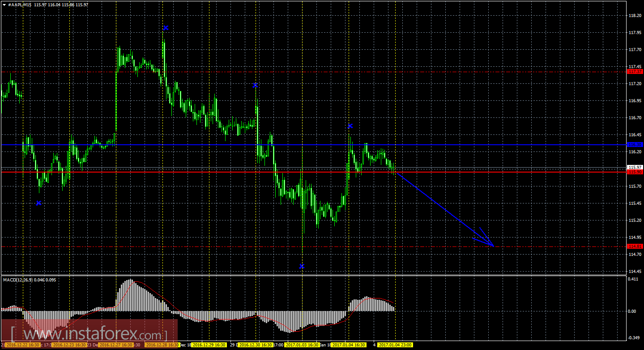
Task: Click the 2017.01.04 16:30 date marker
Action: coord(349,345)
